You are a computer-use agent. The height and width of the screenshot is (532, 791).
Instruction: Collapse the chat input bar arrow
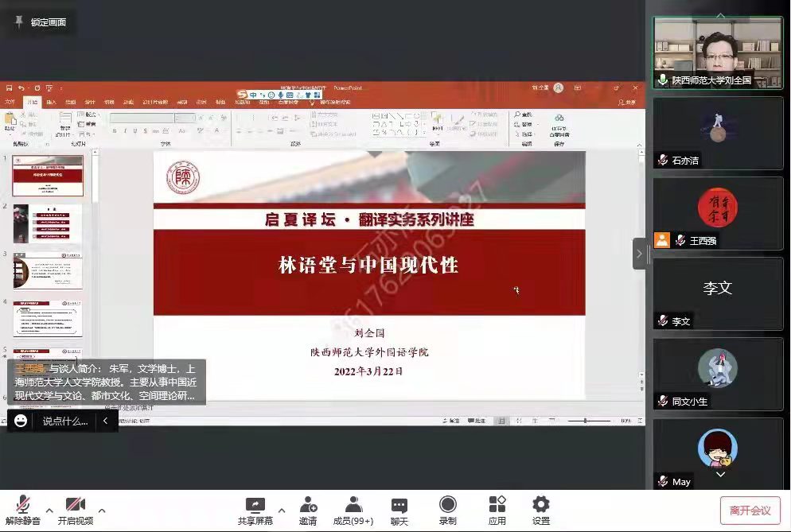click(x=106, y=421)
